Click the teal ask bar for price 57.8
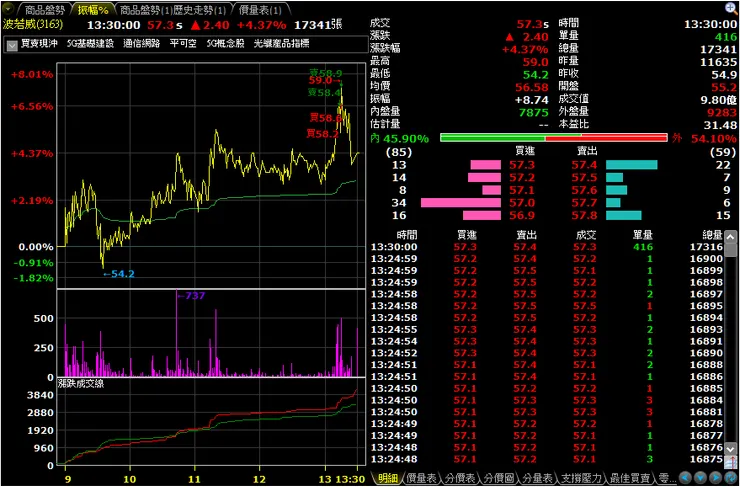Image resolution: width=740 pixels, height=487 pixels. (x=623, y=215)
